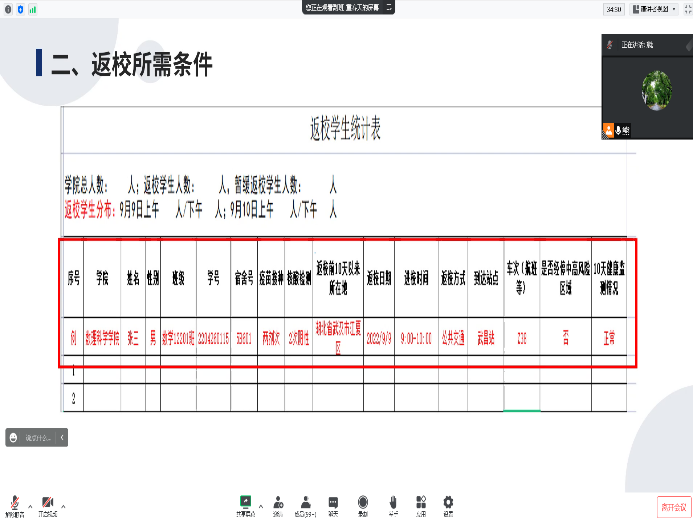Open the apps icon in toolbar

(420, 501)
